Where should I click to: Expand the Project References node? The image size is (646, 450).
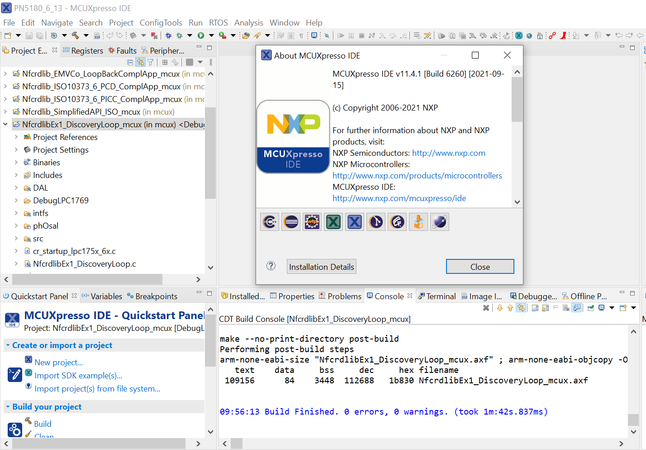tap(16, 137)
